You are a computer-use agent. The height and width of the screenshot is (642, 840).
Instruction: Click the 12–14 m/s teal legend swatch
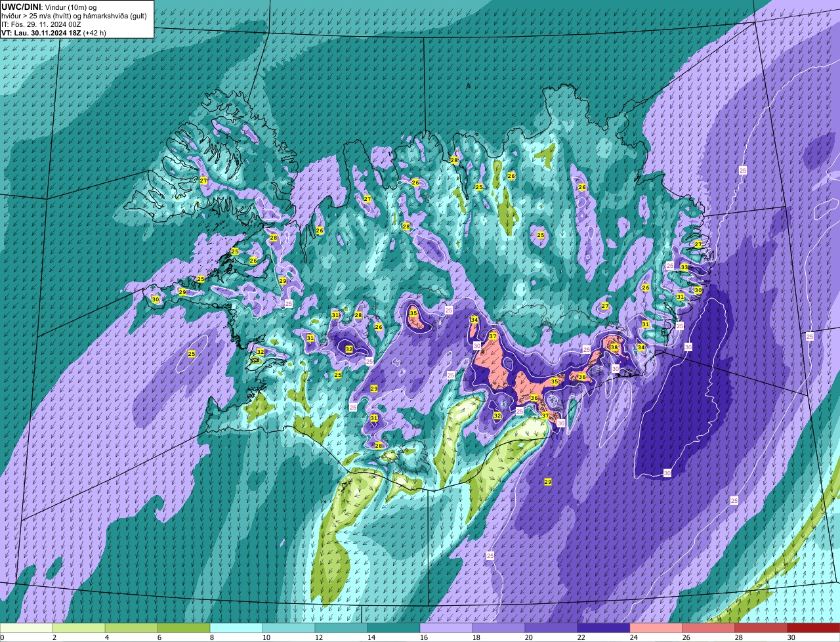341,628
